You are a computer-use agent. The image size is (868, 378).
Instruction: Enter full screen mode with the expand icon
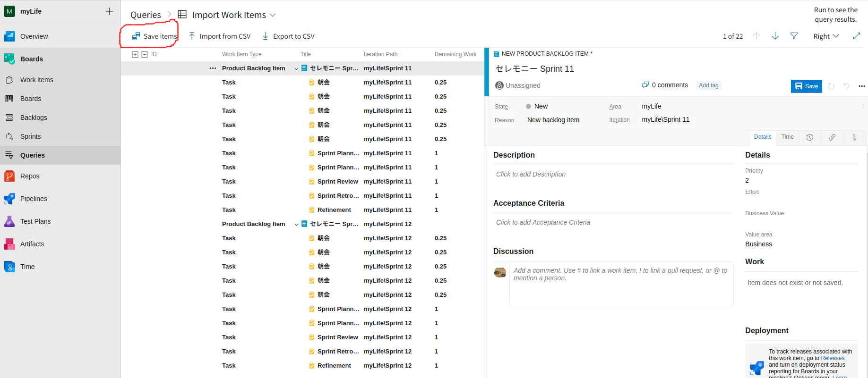click(x=857, y=36)
